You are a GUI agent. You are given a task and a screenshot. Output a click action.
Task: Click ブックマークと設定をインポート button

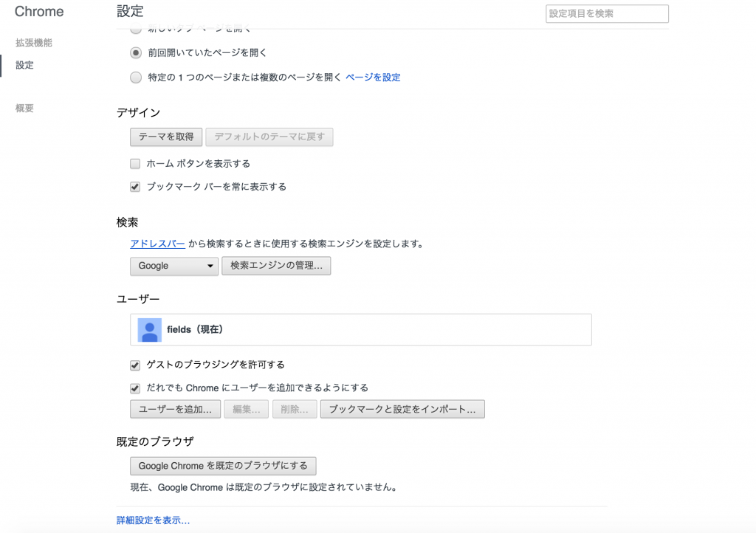[x=402, y=409]
